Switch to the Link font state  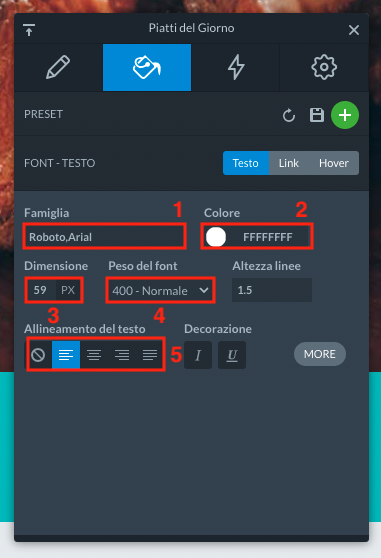(x=289, y=163)
